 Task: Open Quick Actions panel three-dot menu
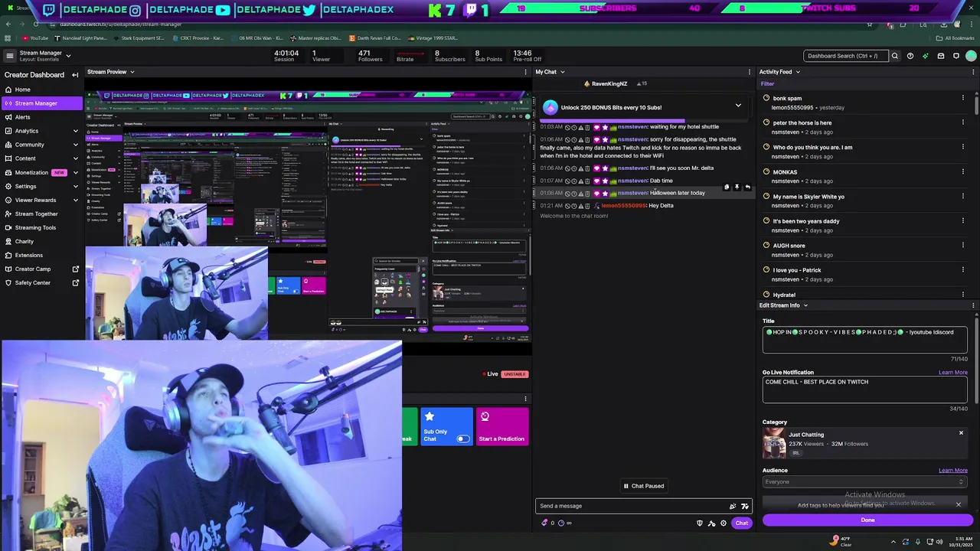(525, 399)
